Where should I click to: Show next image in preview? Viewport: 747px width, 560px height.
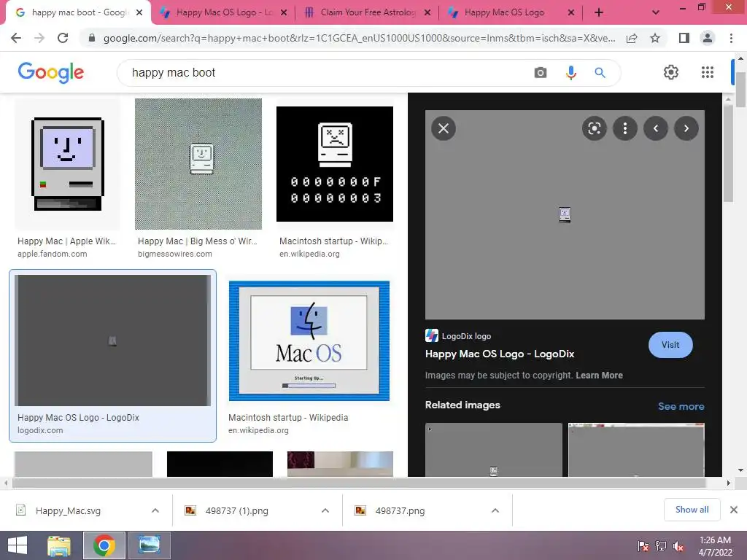coord(686,128)
